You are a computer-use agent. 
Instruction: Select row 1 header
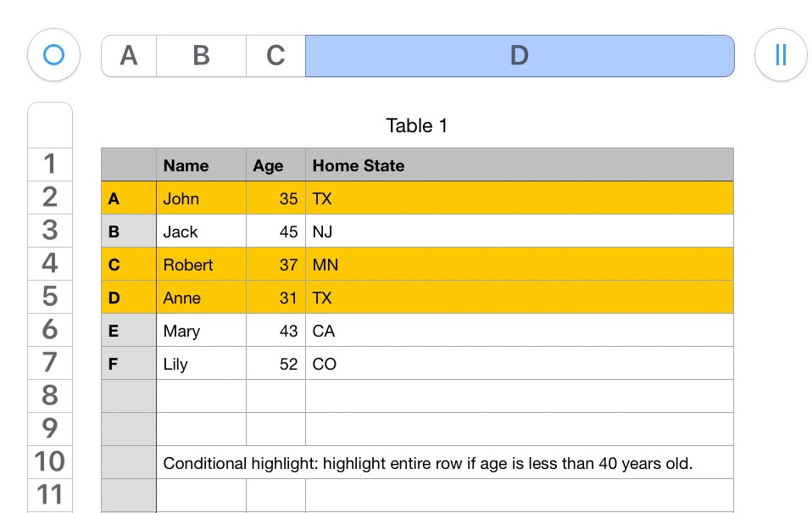tap(50, 164)
